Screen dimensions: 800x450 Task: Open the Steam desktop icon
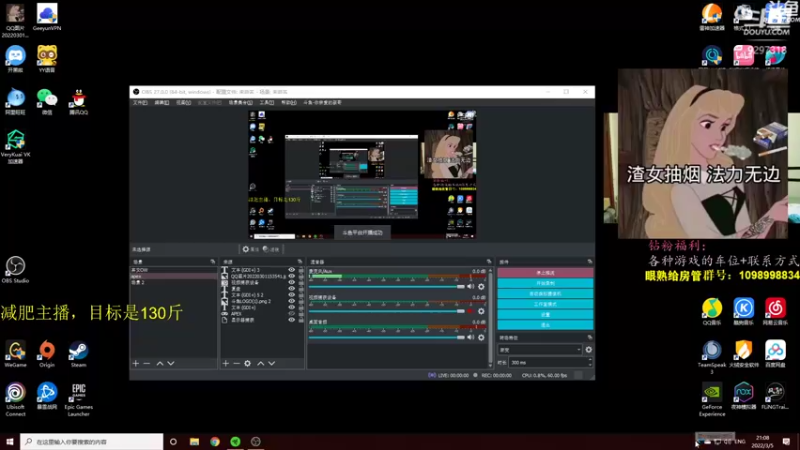point(79,354)
